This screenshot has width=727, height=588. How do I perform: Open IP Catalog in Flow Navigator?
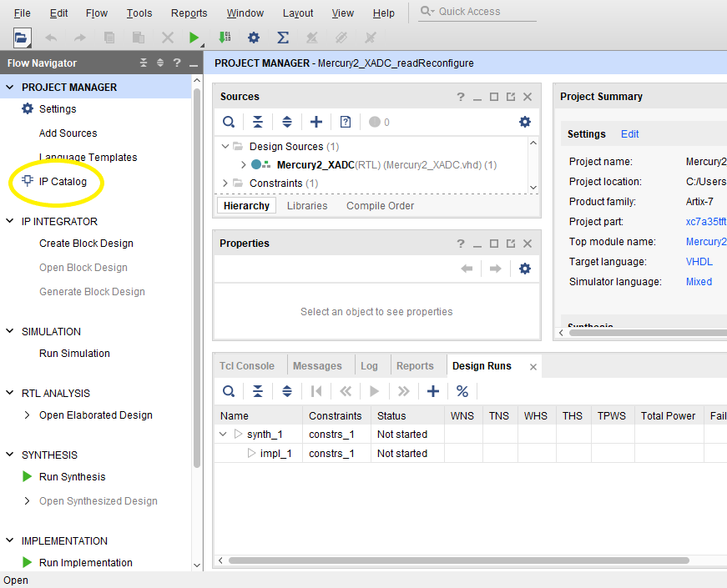[63, 181]
